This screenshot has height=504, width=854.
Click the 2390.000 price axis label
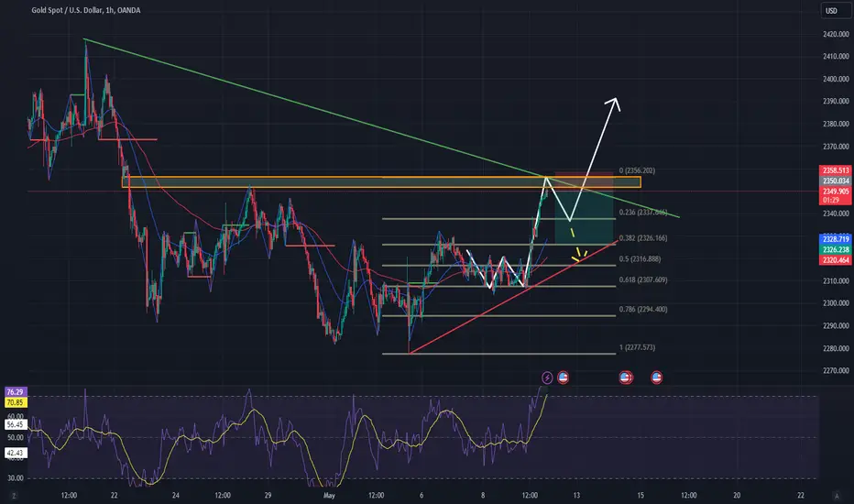836,102
